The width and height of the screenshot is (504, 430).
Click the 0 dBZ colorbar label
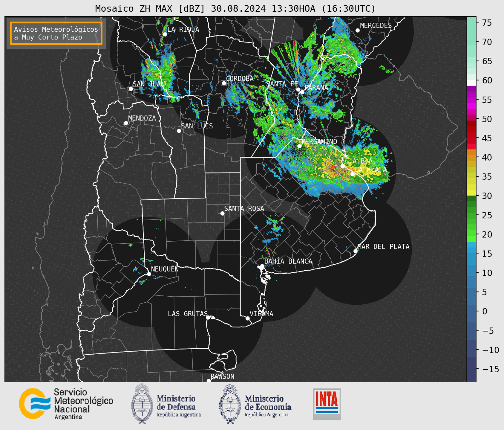click(485, 311)
